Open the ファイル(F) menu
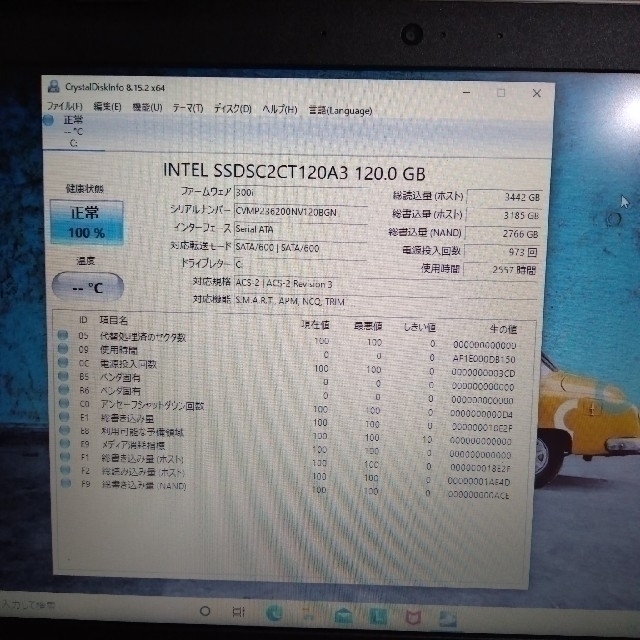This screenshot has width=640, height=640. click(64, 107)
